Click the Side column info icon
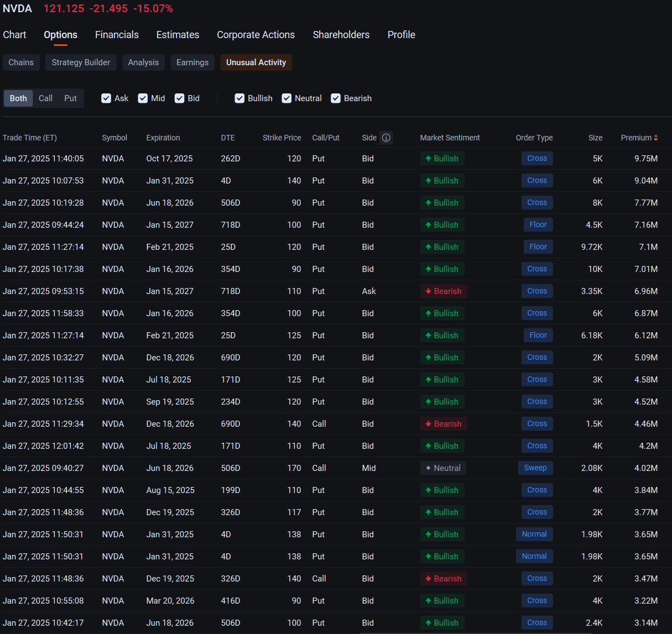The height and width of the screenshot is (634, 672). pyautogui.click(x=386, y=138)
